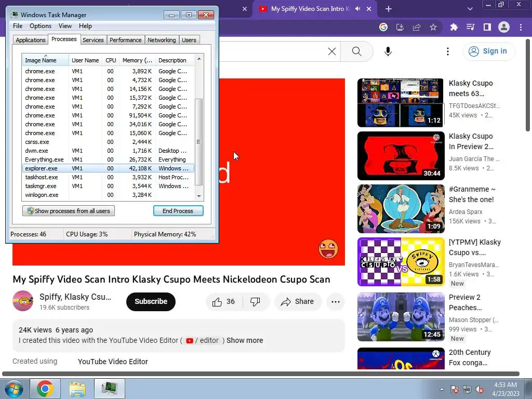Click the Chrome icon in the taskbar

[x=45, y=389]
